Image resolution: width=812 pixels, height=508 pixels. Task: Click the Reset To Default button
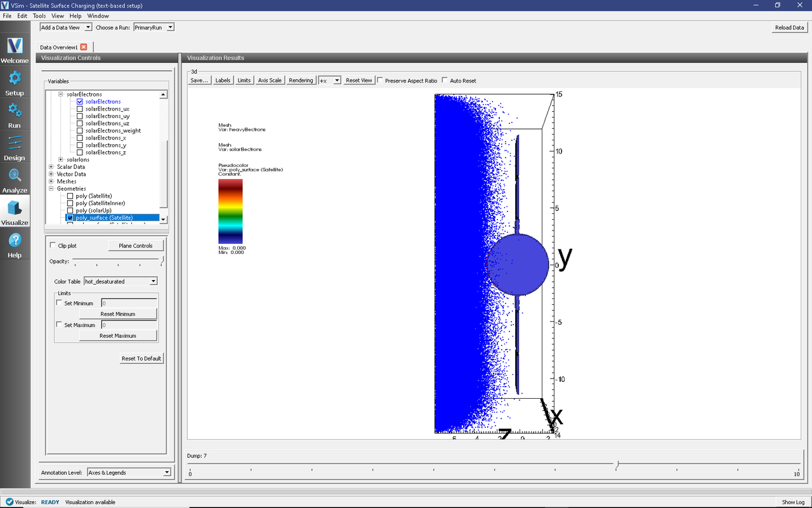click(141, 358)
